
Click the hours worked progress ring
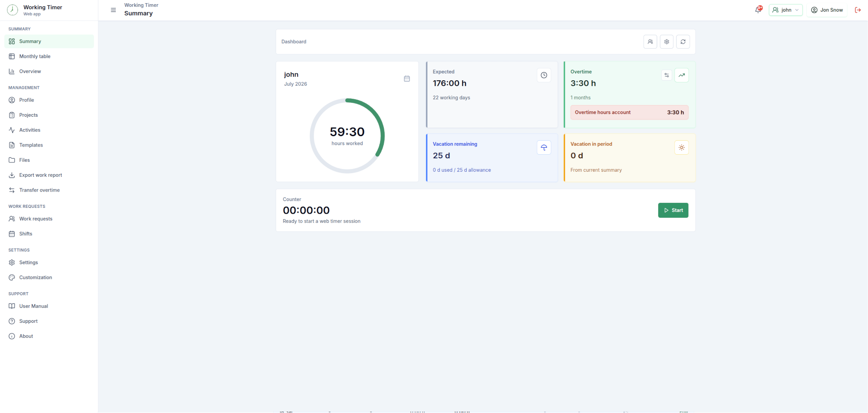pyautogui.click(x=347, y=136)
